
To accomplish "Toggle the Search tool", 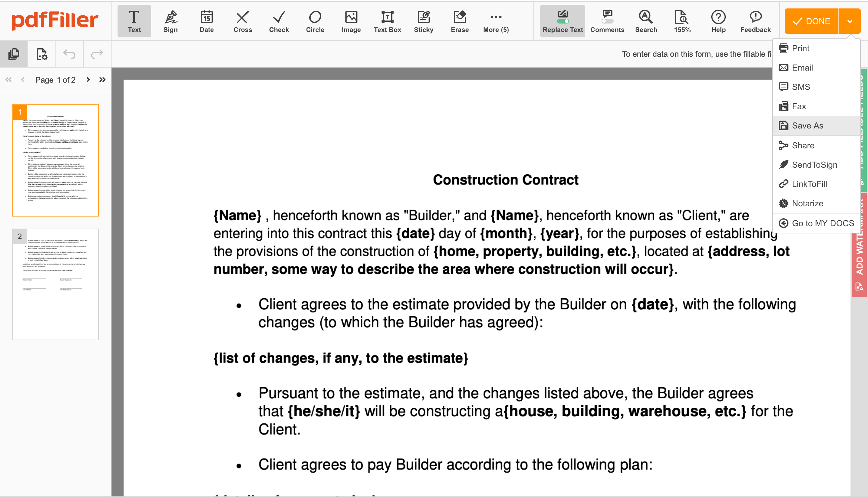I will 645,21.
